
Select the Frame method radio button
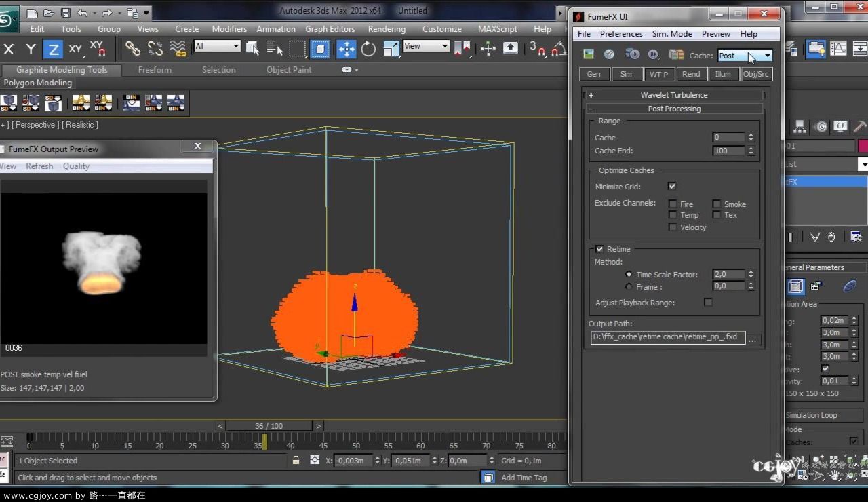629,287
